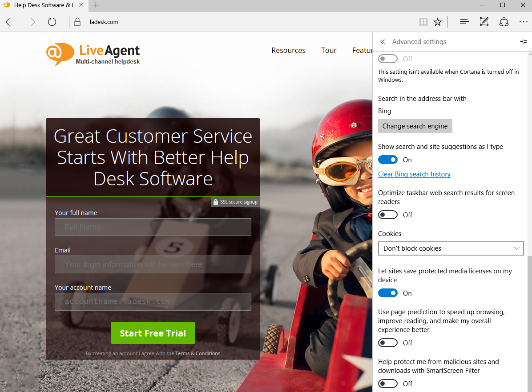
Task: Turn off search and site suggestions toggle
Action: (x=388, y=160)
